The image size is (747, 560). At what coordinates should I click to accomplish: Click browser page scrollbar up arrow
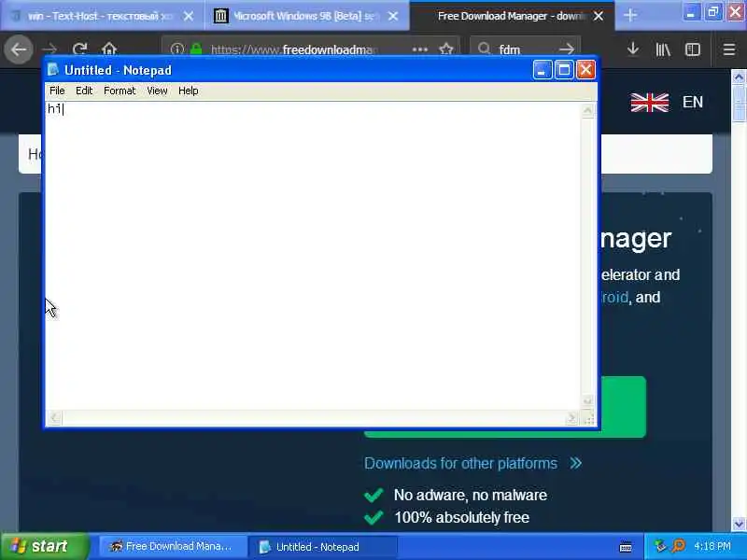click(x=739, y=77)
